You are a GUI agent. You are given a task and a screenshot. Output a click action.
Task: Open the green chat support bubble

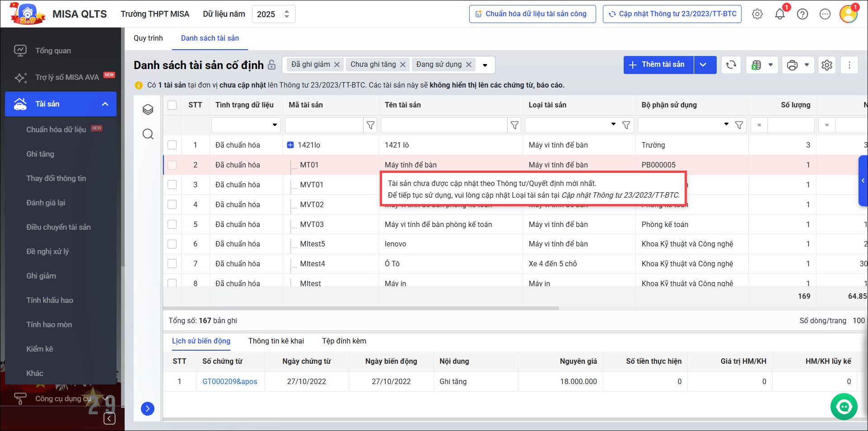844,407
